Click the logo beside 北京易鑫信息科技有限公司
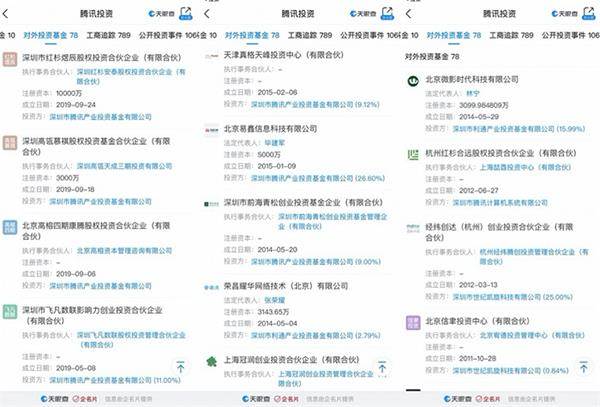Image resolution: width=600 pixels, height=407 pixels. click(212, 130)
